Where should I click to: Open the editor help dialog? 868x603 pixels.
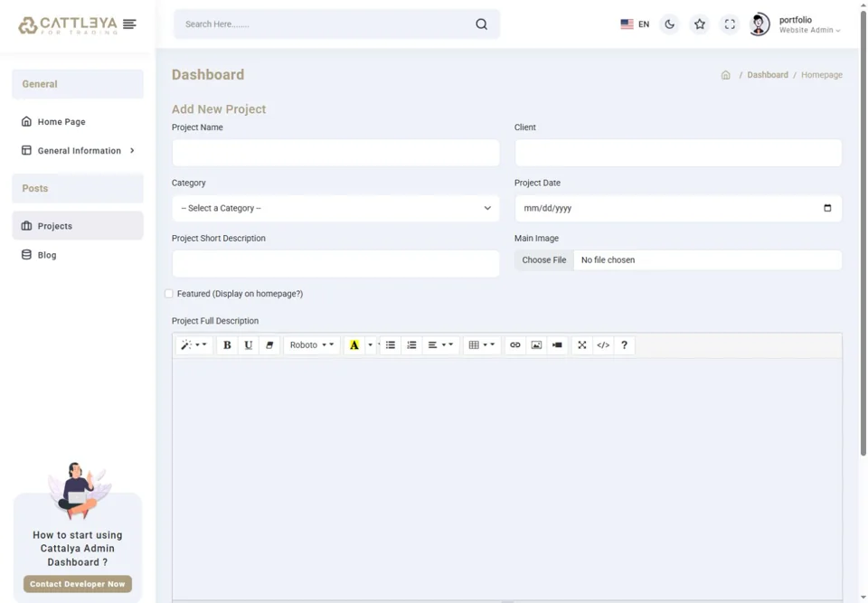(x=624, y=345)
